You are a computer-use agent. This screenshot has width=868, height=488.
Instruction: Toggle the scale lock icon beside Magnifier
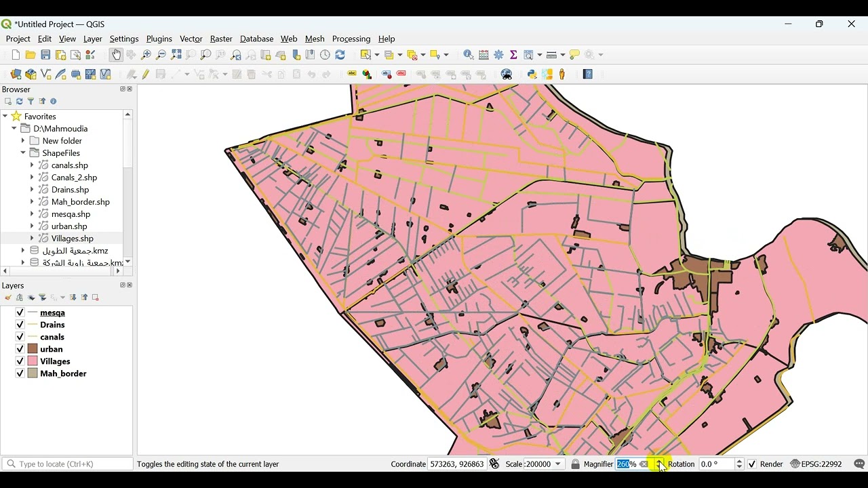(575, 464)
